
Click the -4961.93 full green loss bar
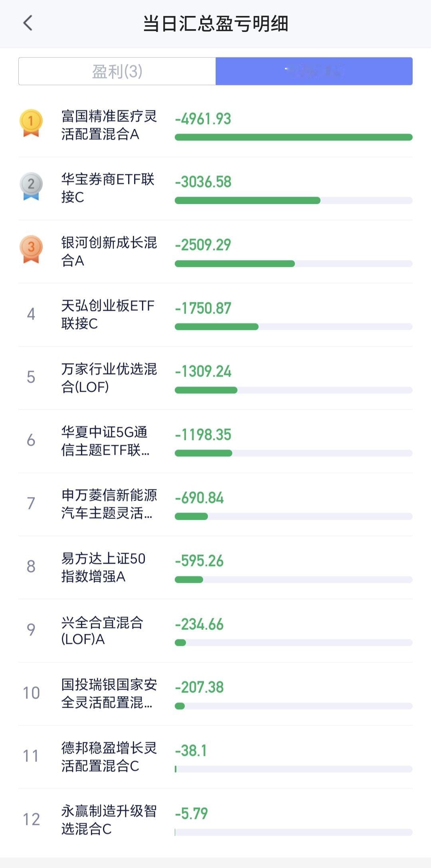tap(294, 137)
